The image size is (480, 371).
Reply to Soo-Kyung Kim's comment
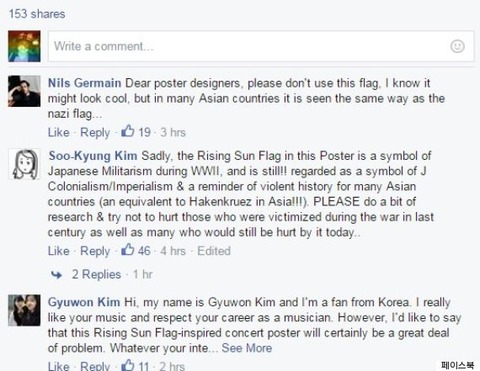95,251
